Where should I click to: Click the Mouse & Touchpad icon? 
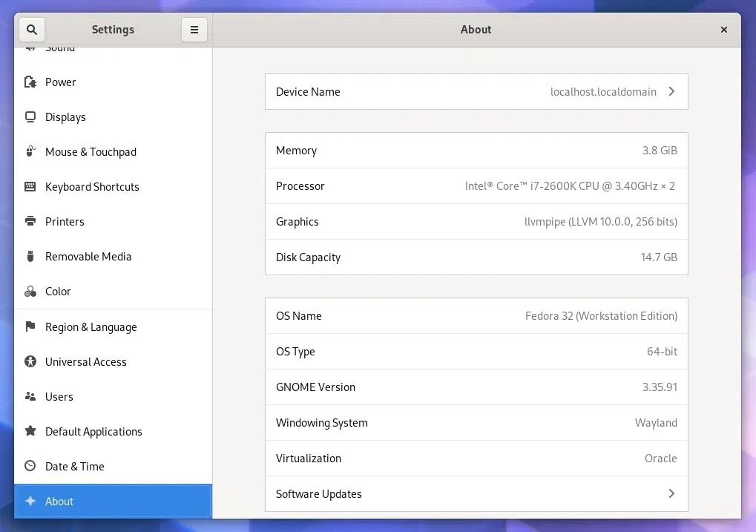[x=30, y=151]
